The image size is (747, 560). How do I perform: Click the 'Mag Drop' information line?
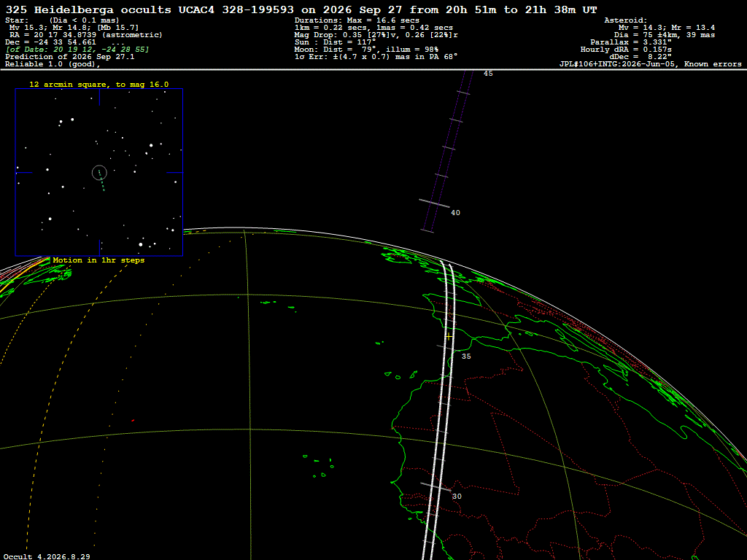click(376, 35)
